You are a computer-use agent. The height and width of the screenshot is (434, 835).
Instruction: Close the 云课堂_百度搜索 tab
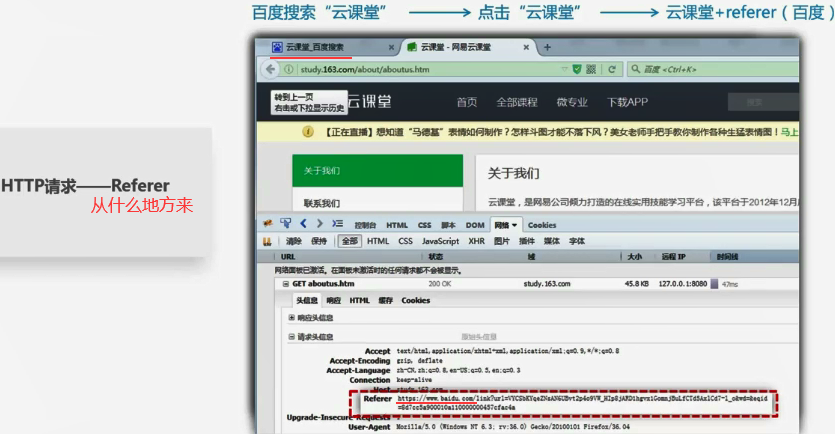391,47
